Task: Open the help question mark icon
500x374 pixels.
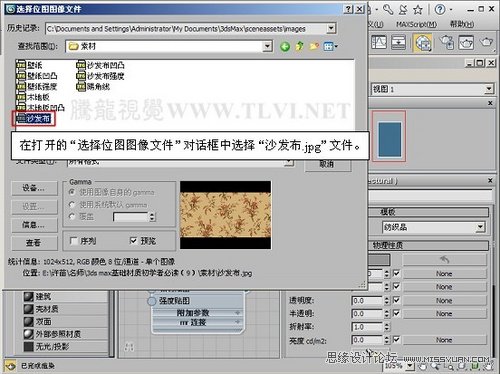Action: coord(440,9)
